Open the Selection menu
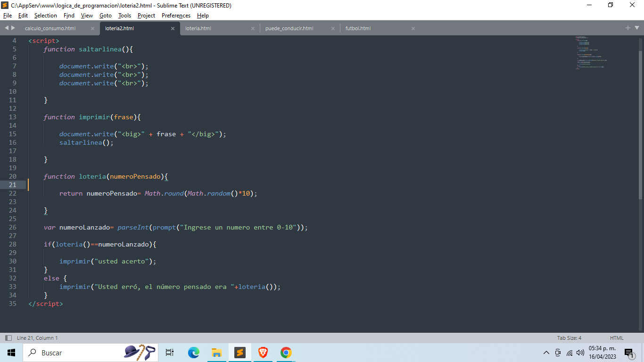 tap(46, 16)
